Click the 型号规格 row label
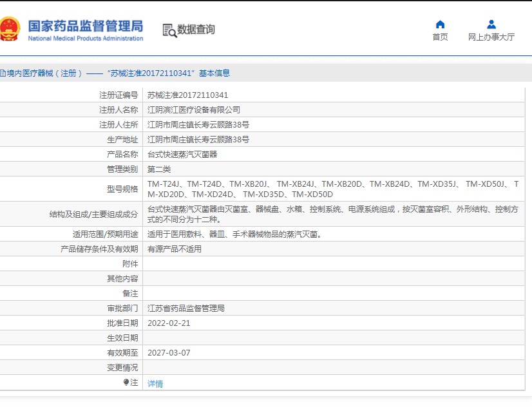This screenshot has height=409, width=532. (x=122, y=189)
